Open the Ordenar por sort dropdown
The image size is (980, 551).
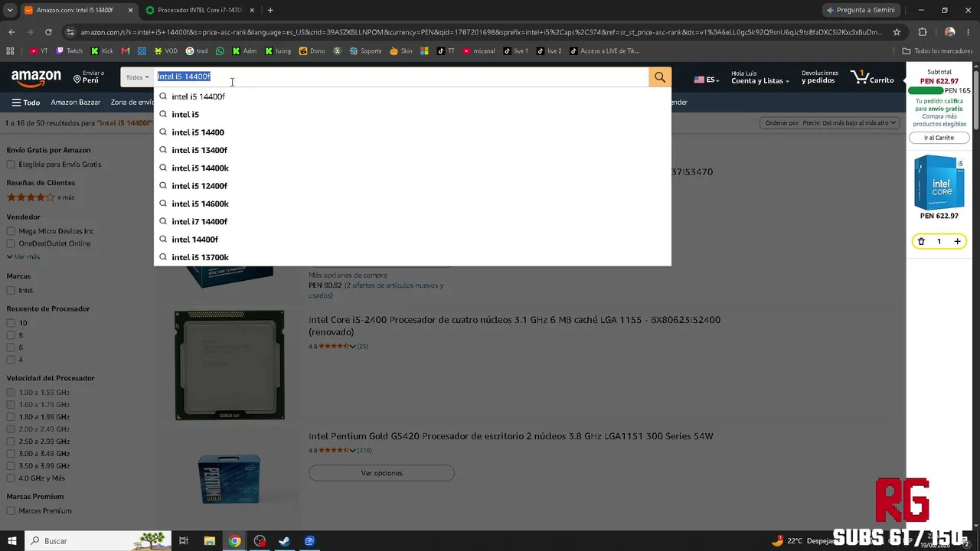click(828, 122)
